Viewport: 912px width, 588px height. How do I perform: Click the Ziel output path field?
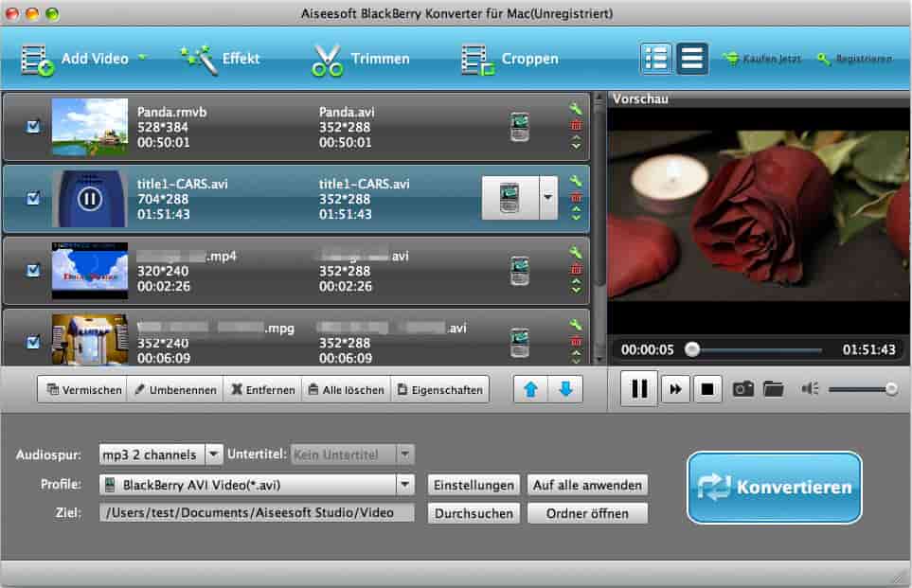[x=257, y=512]
